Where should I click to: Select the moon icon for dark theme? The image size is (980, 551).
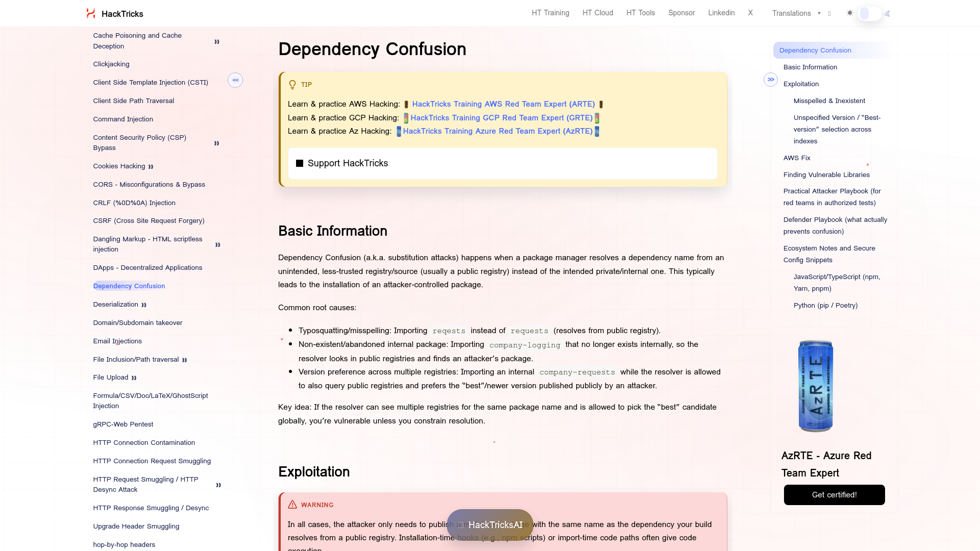tap(888, 14)
